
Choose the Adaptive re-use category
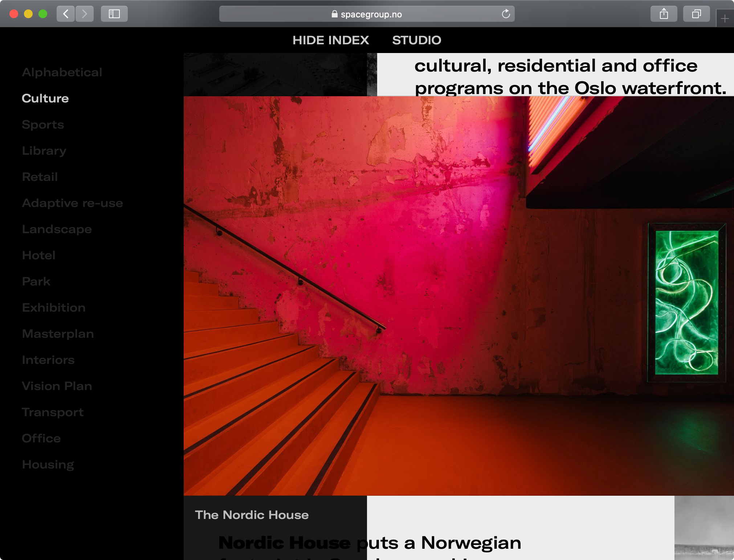(x=72, y=203)
